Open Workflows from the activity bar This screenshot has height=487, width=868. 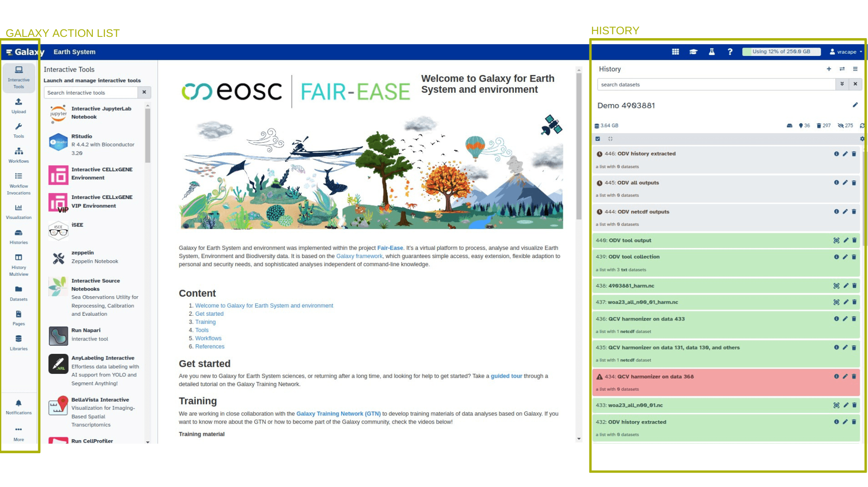point(19,155)
